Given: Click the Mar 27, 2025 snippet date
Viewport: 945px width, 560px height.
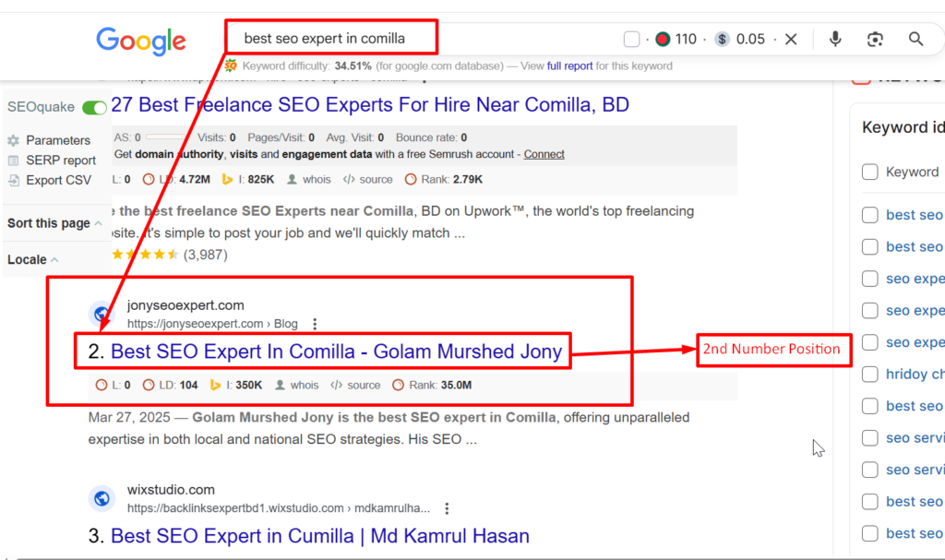Looking at the screenshot, I should click(x=129, y=417).
